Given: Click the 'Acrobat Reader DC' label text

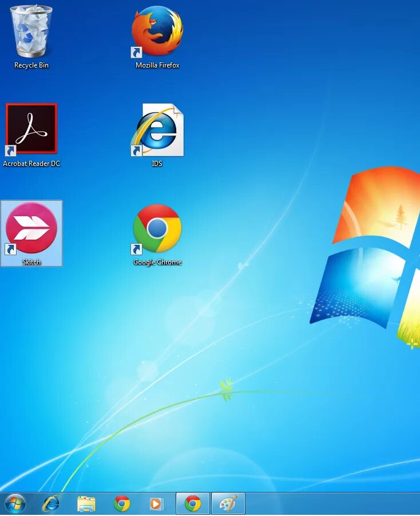Looking at the screenshot, I should [x=31, y=163].
